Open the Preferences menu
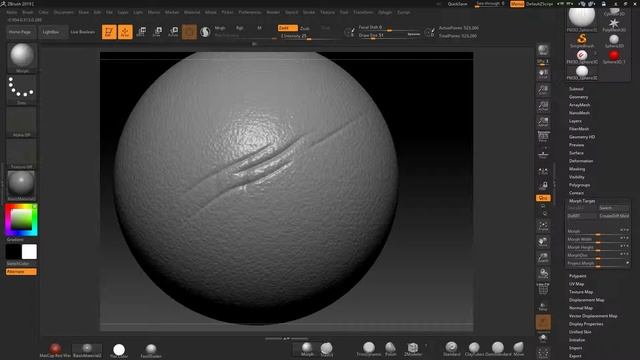 click(x=250, y=12)
